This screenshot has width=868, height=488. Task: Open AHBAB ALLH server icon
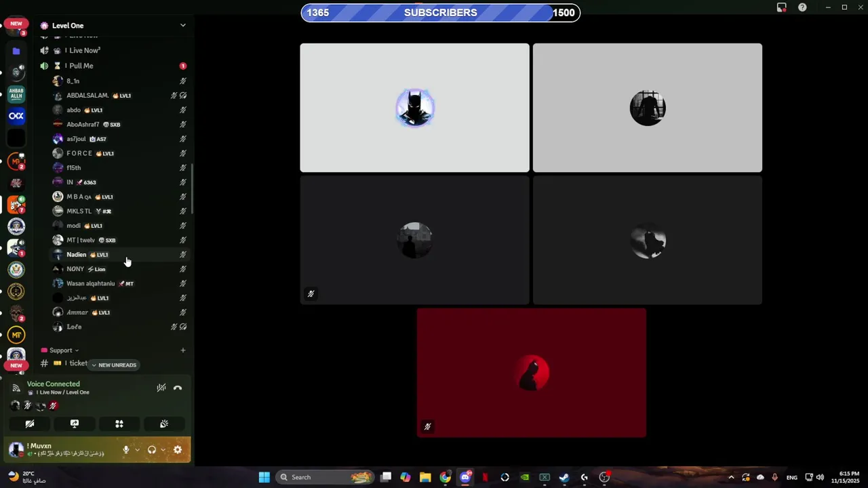coord(16,94)
